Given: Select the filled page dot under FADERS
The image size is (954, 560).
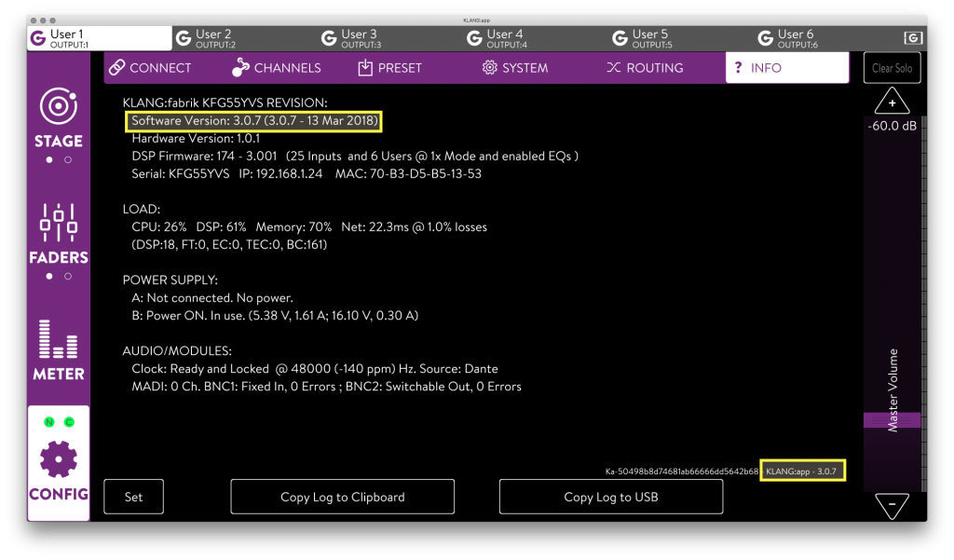Looking at the screenshot, I should [x=49, y=277].
